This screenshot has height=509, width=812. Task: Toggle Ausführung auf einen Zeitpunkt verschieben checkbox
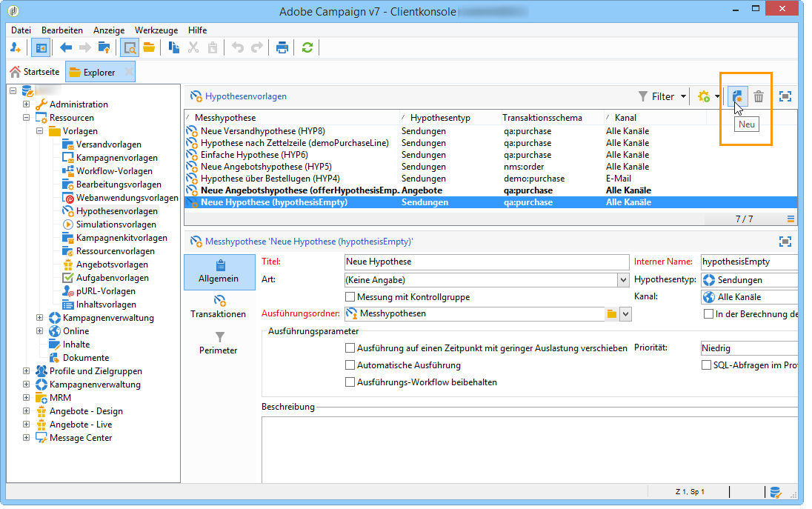(350, 348)
